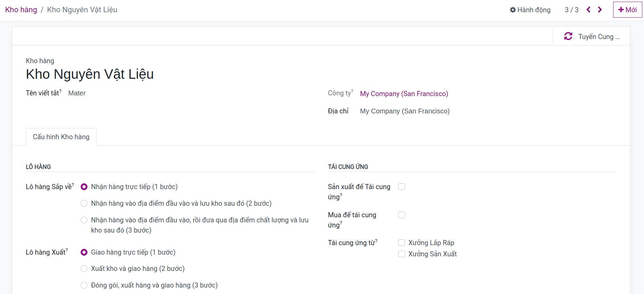Navigate to Kho hàng breadcrumb
Image resolution: width=644 pixels, height=294 pixels.
[x=21, y=10]
